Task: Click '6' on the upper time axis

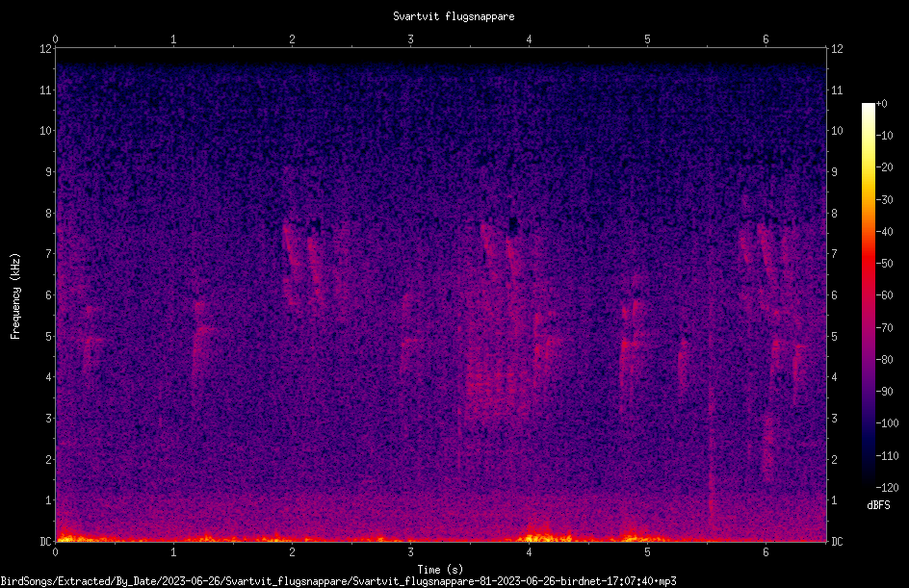Action: pos(766,39)
